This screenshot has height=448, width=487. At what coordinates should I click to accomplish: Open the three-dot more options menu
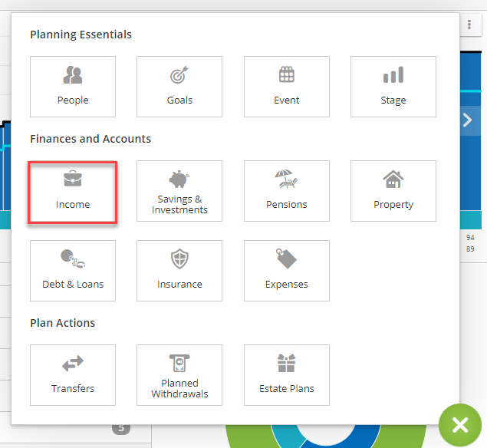tap(469, 25)
